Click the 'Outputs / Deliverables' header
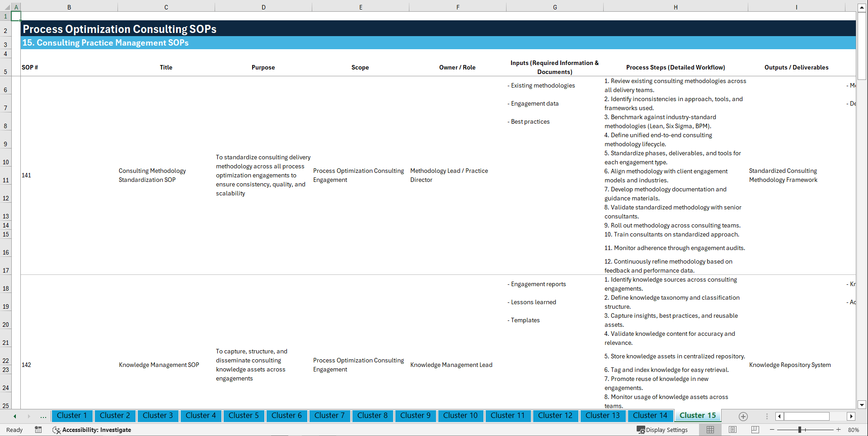Viewport: 868px width, 436px height. (x=796, y=67)
